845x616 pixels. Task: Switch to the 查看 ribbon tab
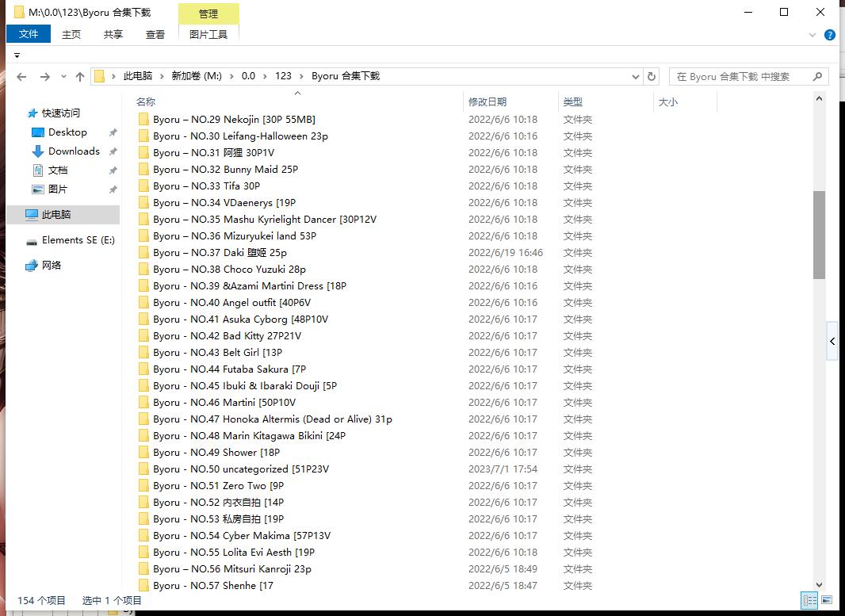pyautogui.click(x=155, y=34)
